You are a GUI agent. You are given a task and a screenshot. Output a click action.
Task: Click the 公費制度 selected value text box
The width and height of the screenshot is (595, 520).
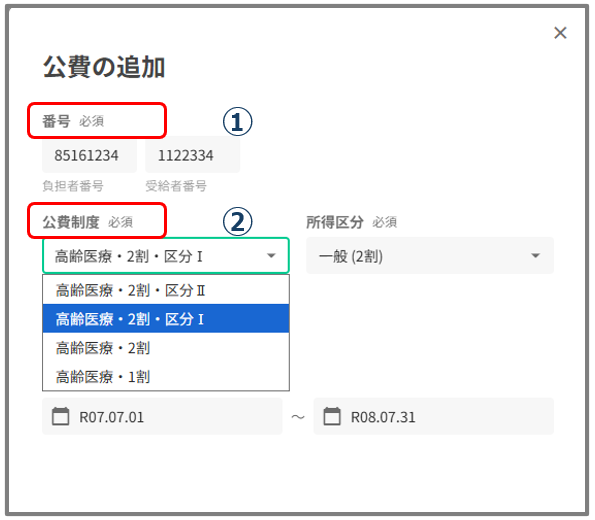click(x=166, y=256)
